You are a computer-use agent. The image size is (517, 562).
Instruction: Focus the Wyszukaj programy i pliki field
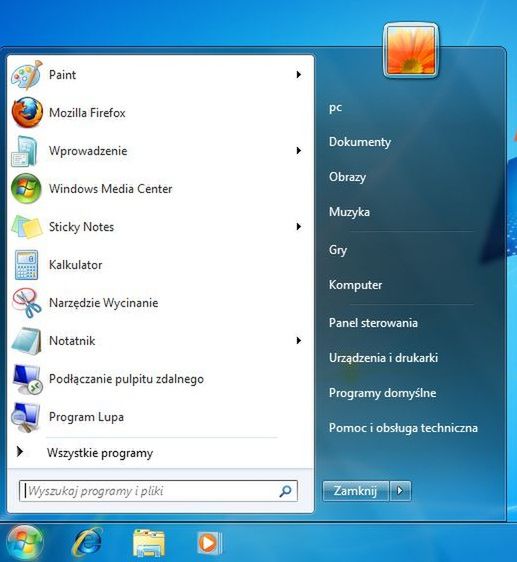coord(158,491)
